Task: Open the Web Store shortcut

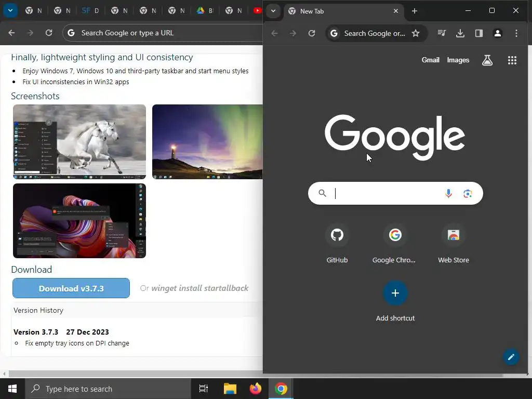Action: 454,244
